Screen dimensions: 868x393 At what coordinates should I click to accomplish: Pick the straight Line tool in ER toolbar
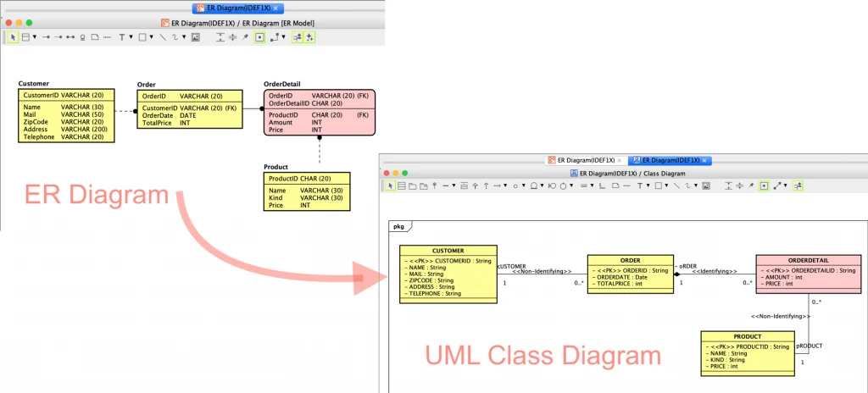click(163, 37)
